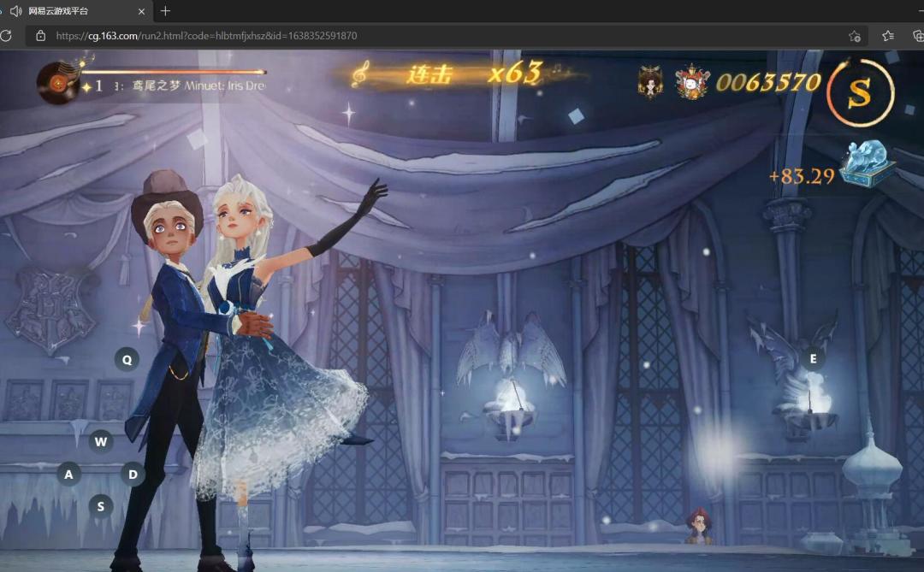Click the treble clef combo icon
This screenshot has height=572, width=924.
pyautogui.click(x=360, y=74)
